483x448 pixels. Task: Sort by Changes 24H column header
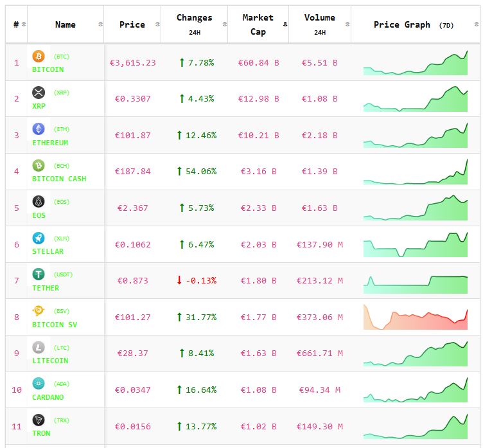pos(194,24)
